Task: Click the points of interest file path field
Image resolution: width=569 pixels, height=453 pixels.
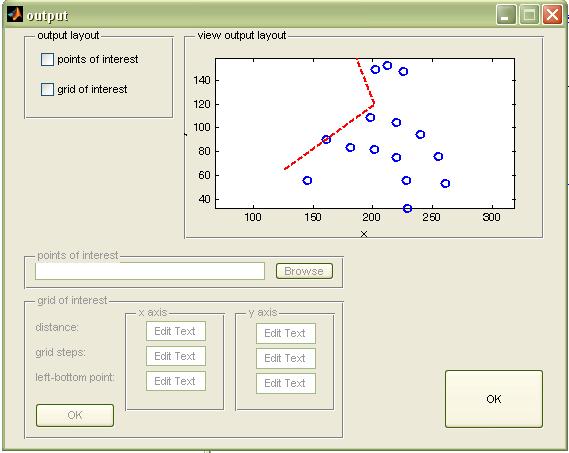Action: [150, 271]
